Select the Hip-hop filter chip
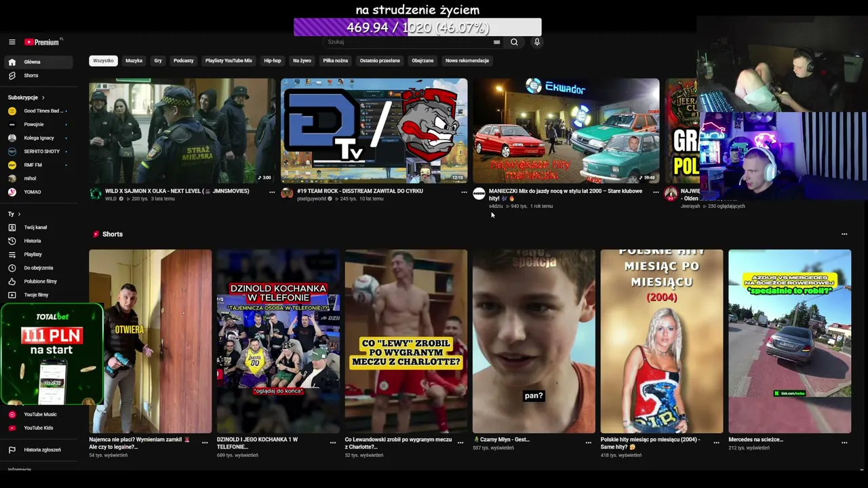This screenshot has width=868, height=488. click(273, 60)
